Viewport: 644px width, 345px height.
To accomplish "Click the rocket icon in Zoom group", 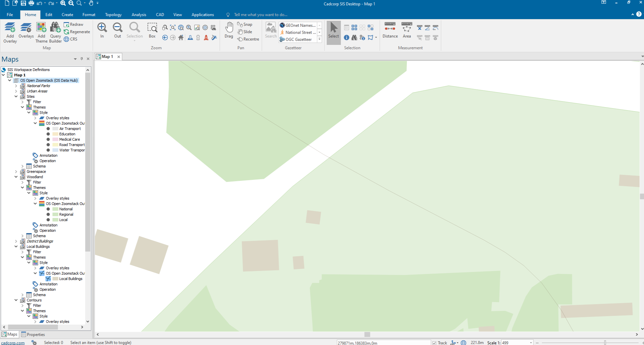I will (206, 38).
